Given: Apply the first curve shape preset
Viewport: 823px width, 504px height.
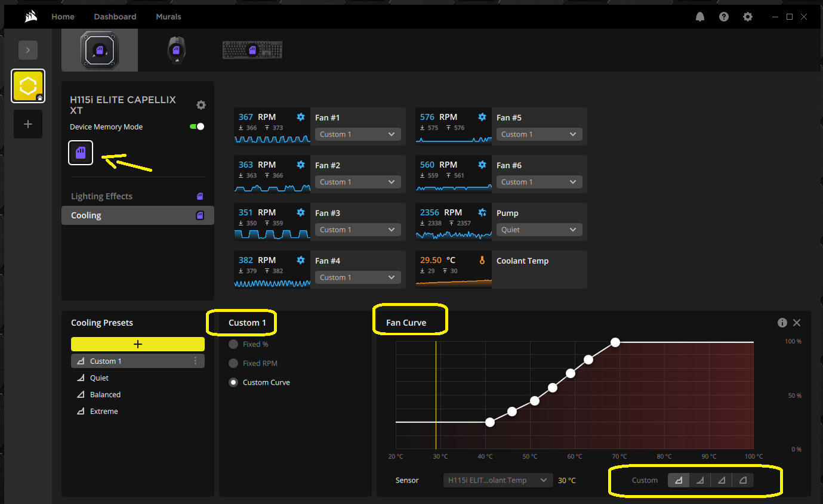Looking at the screenshot, I should tap(679, 480).
